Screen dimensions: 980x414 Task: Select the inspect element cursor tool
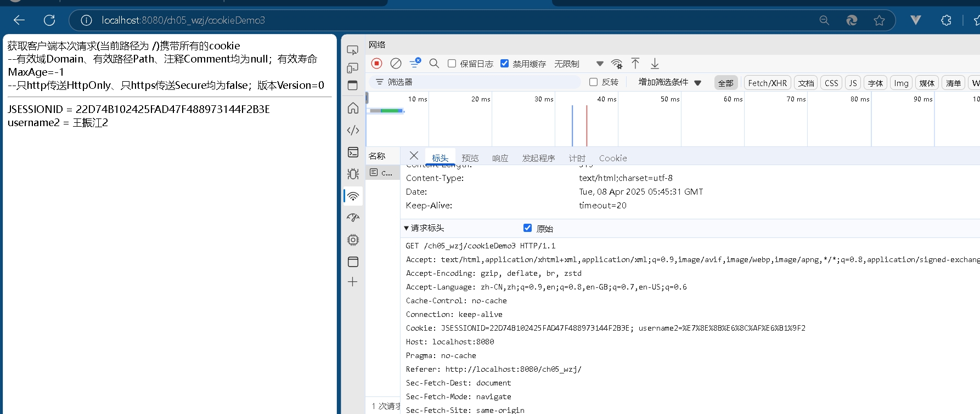(x=353, y=50)
